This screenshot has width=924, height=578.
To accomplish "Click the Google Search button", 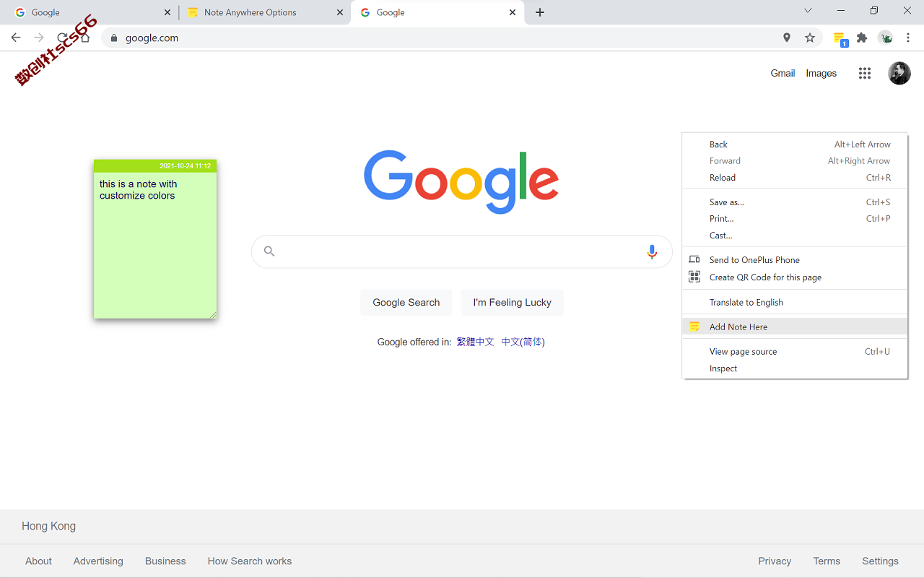I will click(406, 303).
